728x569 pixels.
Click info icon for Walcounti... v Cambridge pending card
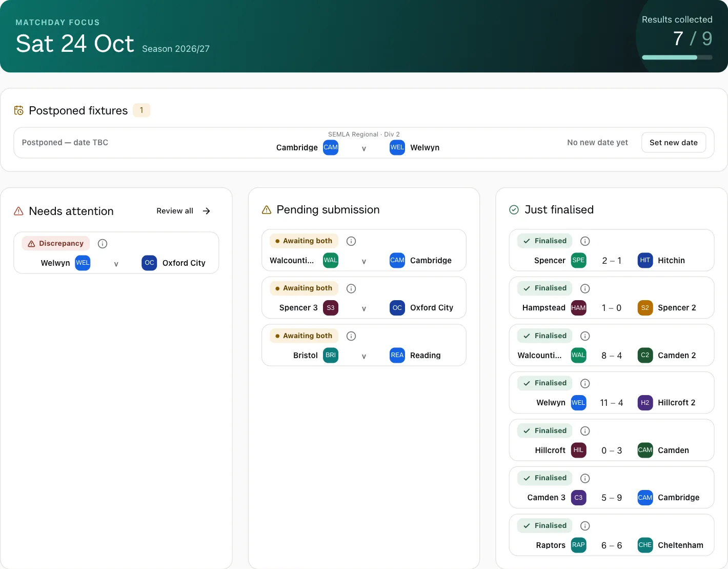pyautogui.click(x=351, y=241)
